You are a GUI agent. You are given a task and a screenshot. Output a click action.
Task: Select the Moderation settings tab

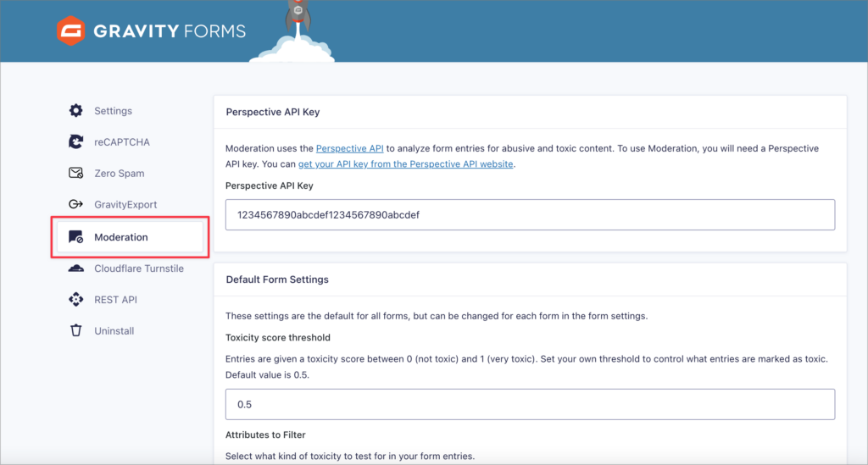(130, 236)
